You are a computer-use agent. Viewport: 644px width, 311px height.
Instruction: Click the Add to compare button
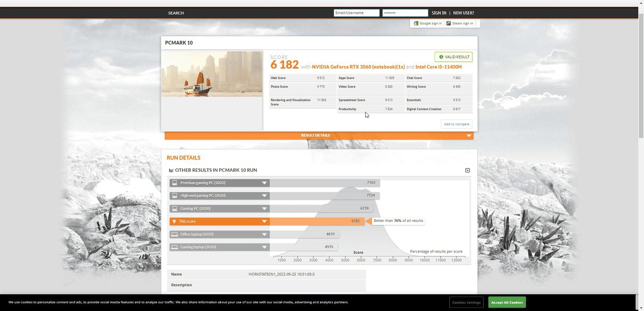tap(457, 124)
